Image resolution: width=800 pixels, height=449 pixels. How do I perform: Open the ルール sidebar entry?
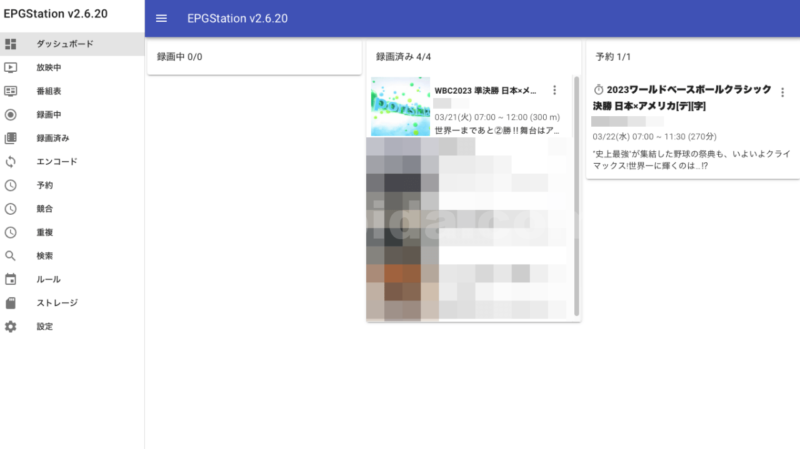click(72, 279)
